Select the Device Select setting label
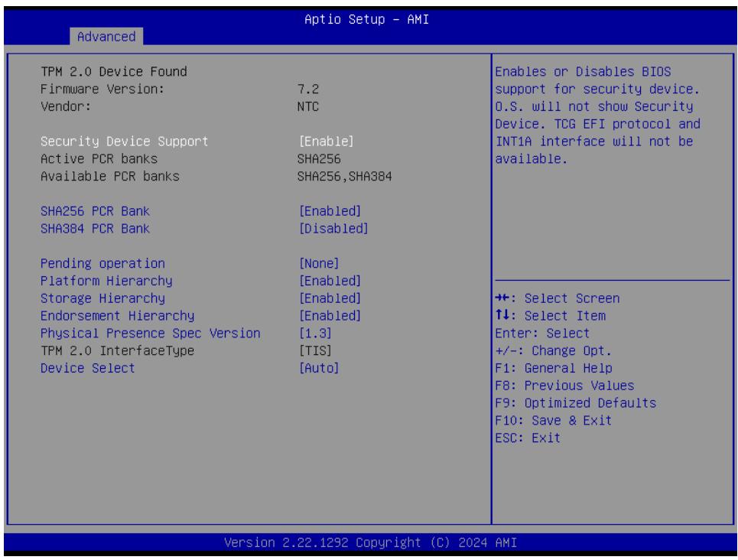Screen dimensions: 738x560 coord(87,368)
